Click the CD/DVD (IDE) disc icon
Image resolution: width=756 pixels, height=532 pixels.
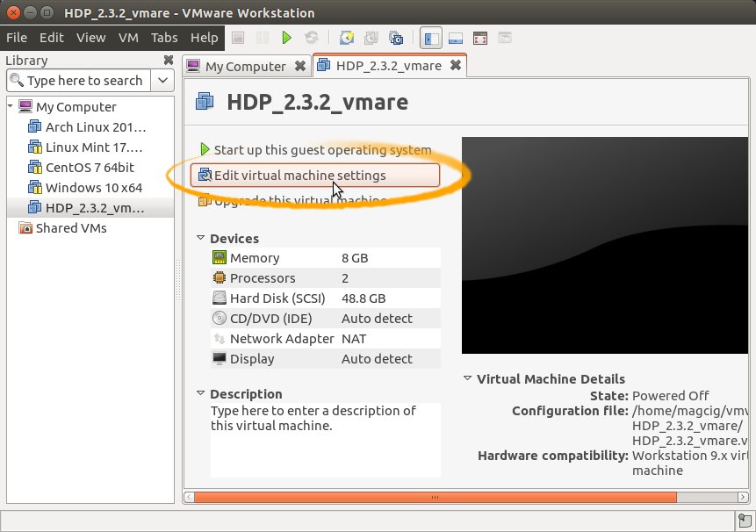point(220,318)
